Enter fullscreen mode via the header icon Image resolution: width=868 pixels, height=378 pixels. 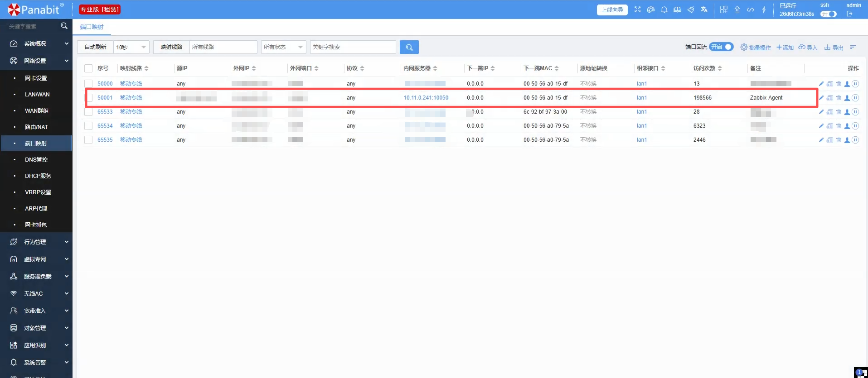tap(637, 10)
